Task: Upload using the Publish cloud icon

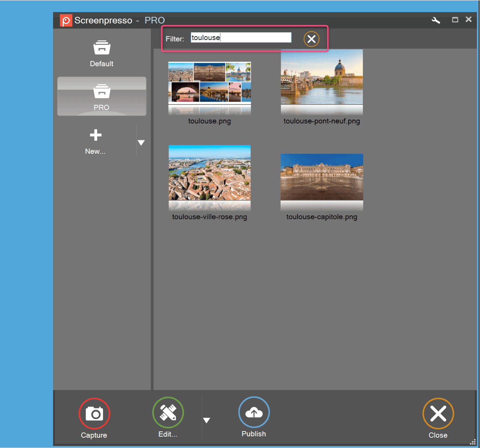Action: [254, 412]
